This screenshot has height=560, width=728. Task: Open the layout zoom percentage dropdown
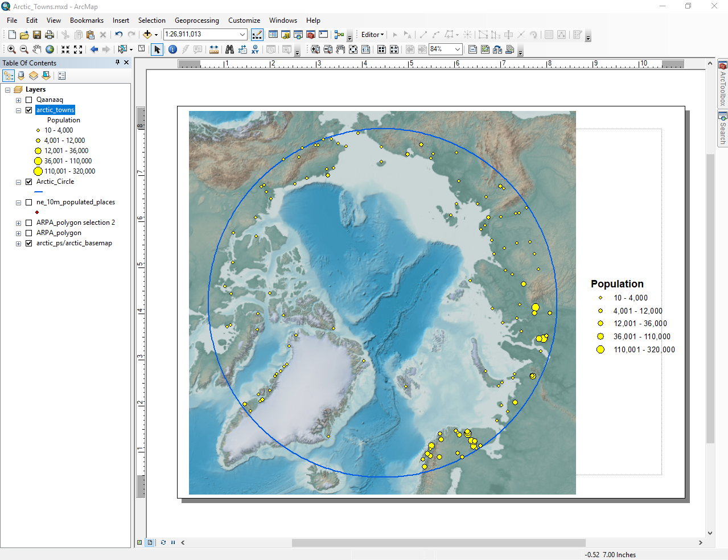[x=458, y=50]
